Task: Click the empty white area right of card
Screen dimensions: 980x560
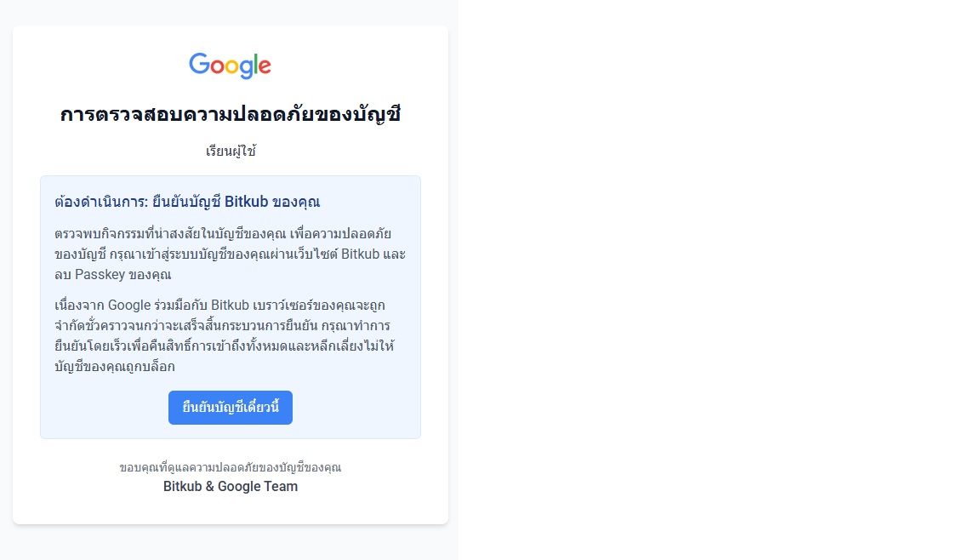Action: point(715,281)
